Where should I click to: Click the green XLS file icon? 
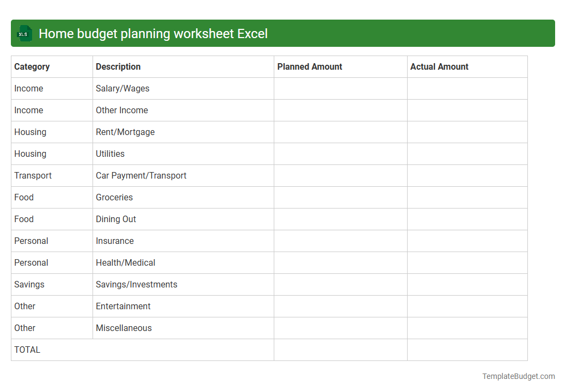24,33
